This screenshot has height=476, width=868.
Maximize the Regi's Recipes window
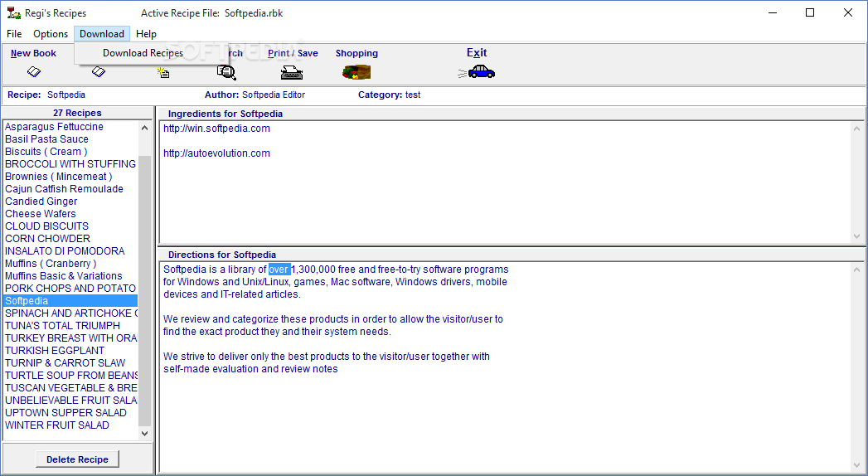[x=810, y=12]
